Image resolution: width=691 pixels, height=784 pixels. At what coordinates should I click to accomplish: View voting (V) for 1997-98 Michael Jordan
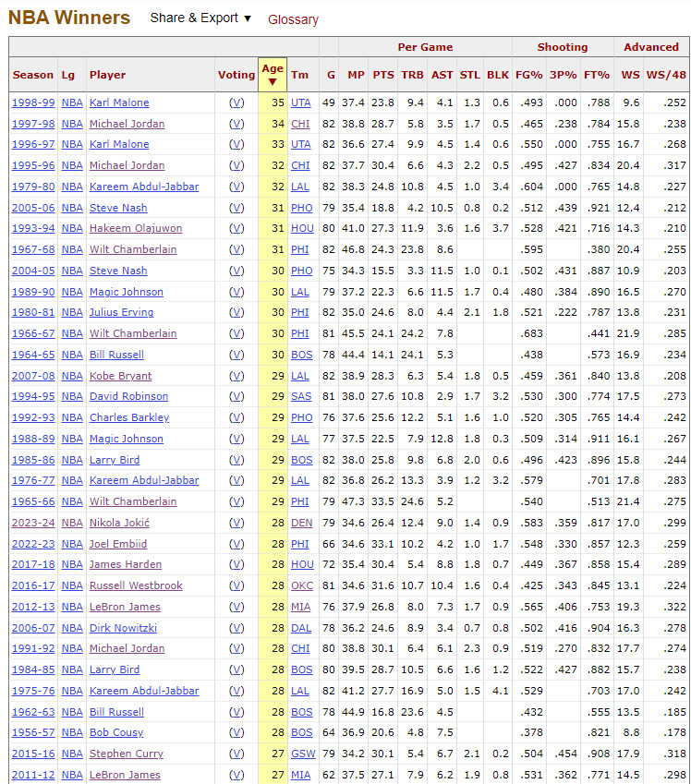236,124
